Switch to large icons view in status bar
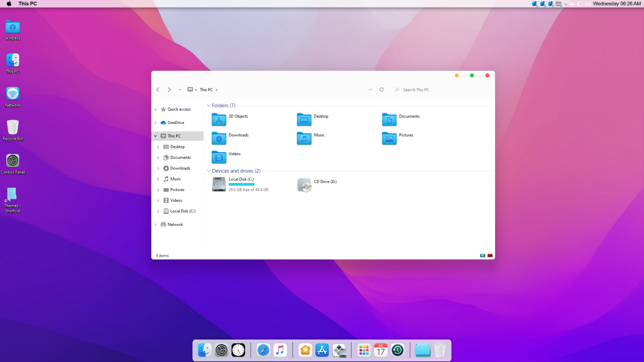This screenshot has height=362, width=644. click(x=483, y=255)
